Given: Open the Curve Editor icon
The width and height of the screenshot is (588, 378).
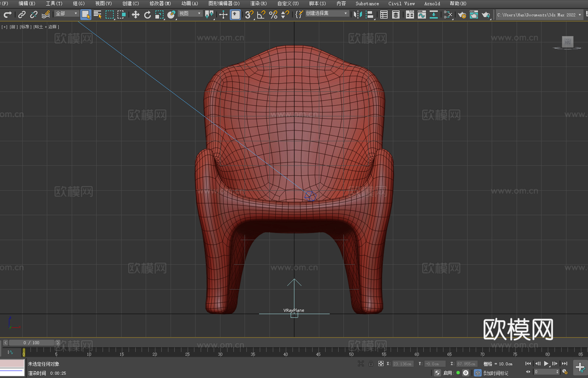Looking at the screenshot, I should [421, 14].
